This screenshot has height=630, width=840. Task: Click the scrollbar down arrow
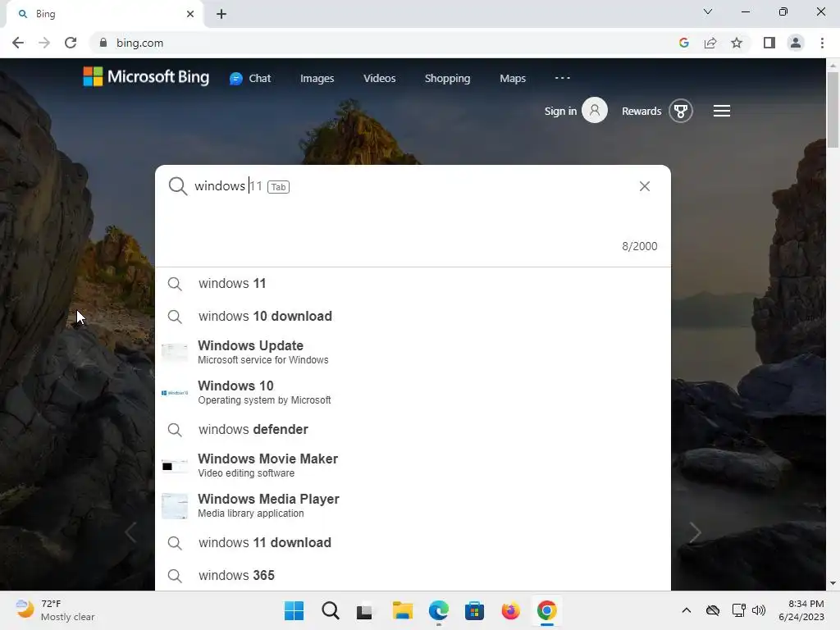[833, 583]
